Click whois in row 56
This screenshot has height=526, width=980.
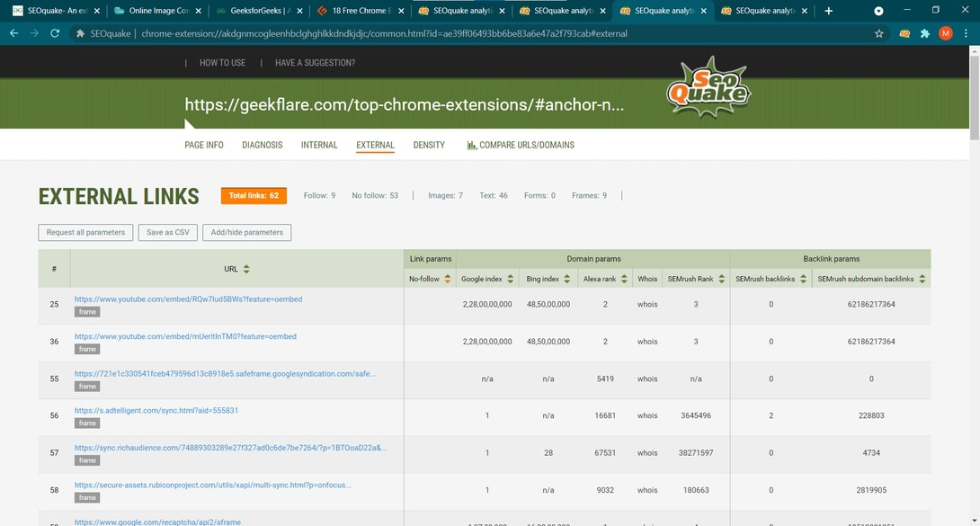pos(646,415)
